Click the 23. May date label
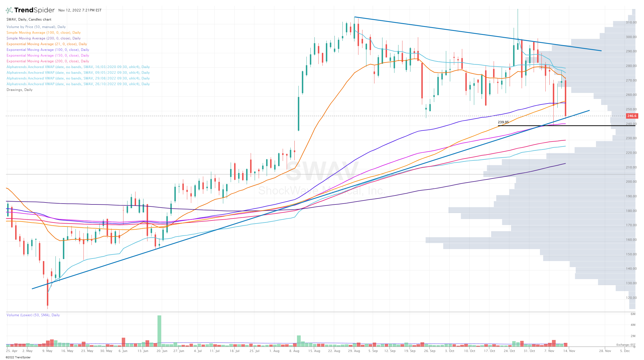 point(87,351)
